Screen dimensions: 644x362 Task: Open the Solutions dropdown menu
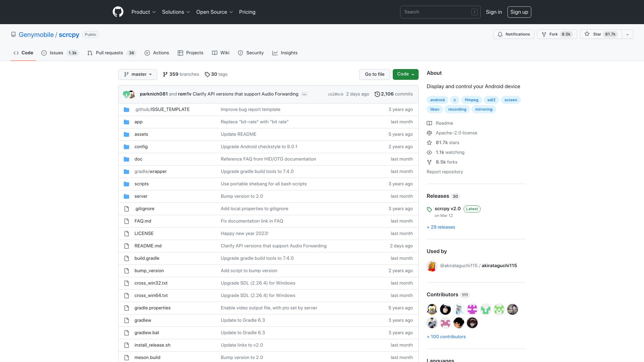176,12
